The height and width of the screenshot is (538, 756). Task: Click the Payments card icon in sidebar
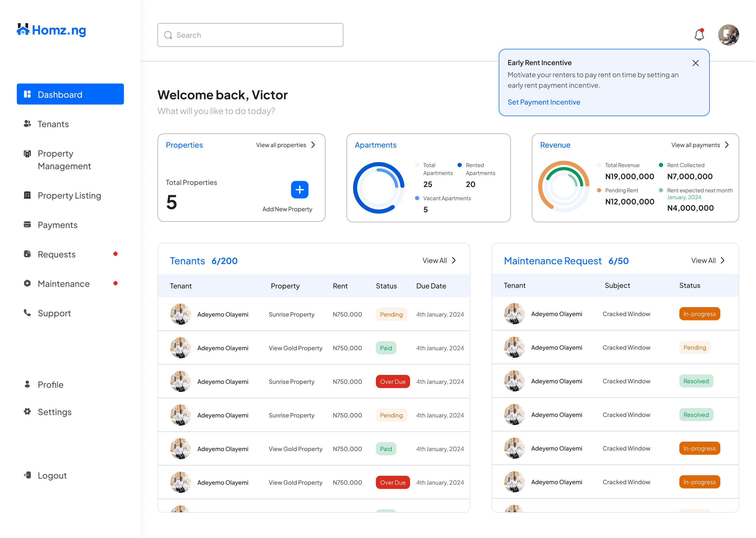(x=28, y=225)
